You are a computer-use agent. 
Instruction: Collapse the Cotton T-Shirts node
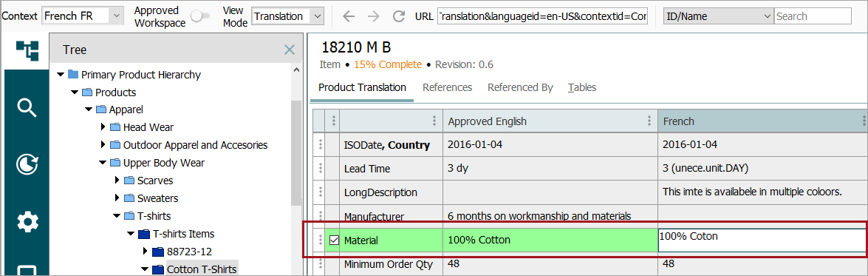coord(145,269)
